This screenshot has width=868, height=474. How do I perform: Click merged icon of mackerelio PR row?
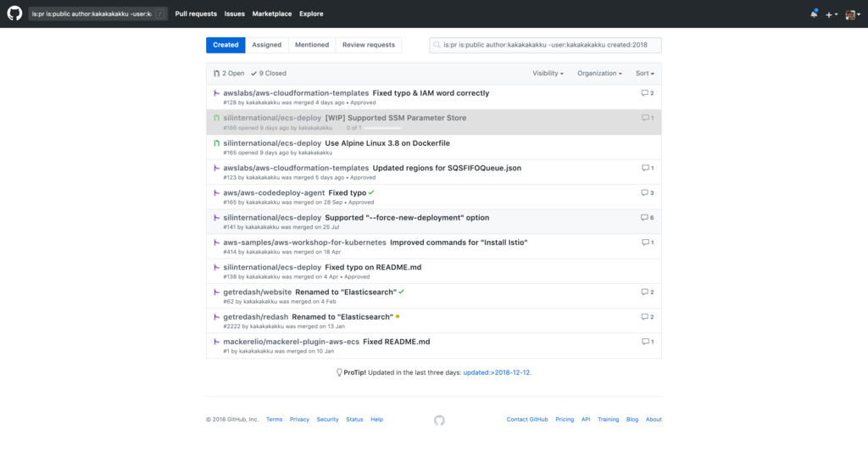tap(216, 342)
